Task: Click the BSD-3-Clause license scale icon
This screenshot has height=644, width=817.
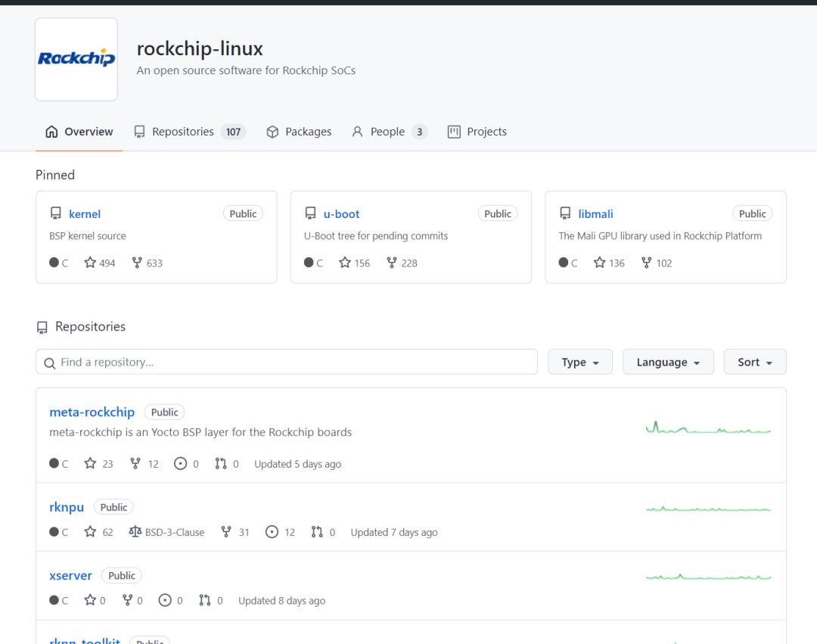Action: pyautogui.click(x=135, y=532)
